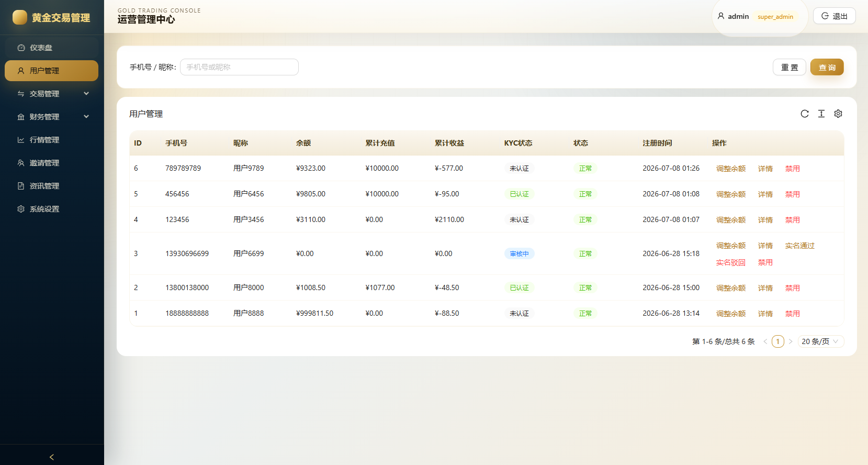Go to next page arrow

tap(791, 341)
